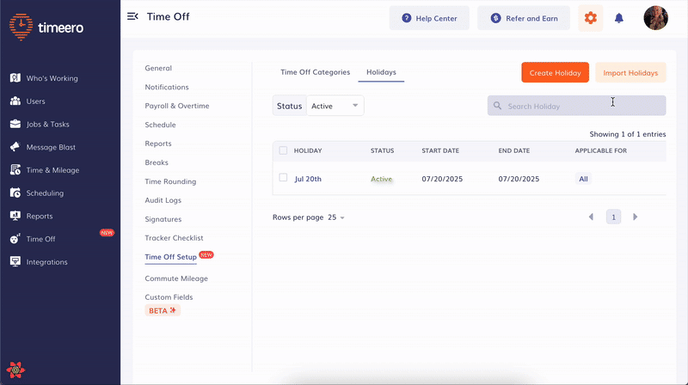Open Who's Working map icon
The image size is (688, 385).
[x=15, y=78]
